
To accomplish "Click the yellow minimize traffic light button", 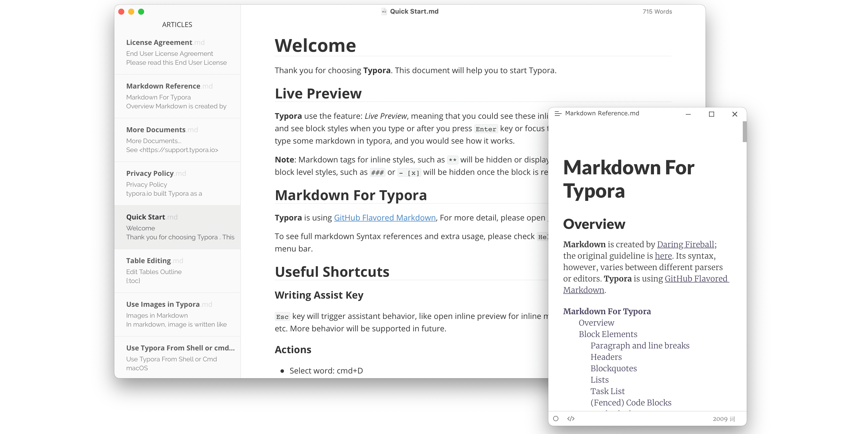I will (x=131, y=12).
